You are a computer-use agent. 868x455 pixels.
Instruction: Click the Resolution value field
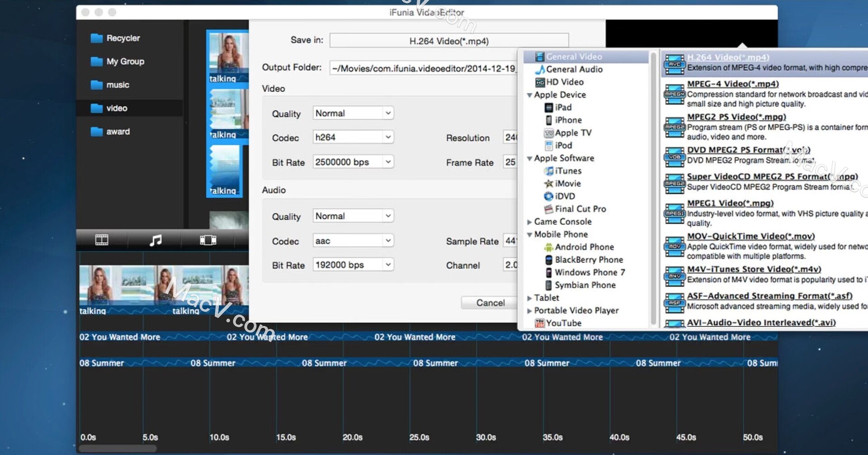click(510, 137)
